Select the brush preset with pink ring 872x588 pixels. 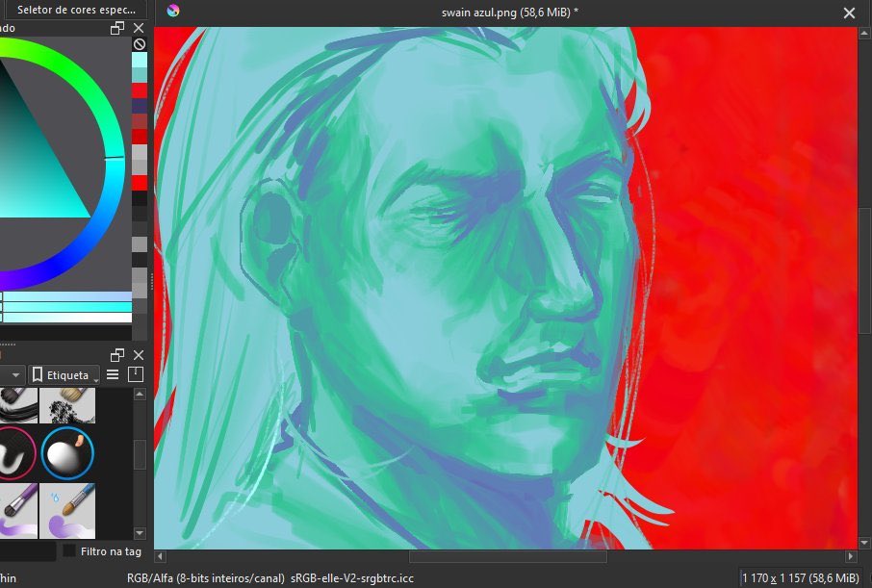pos(15,453)
